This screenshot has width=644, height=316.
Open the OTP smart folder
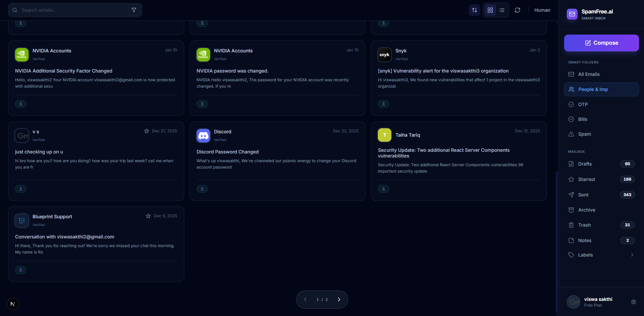pyautogui.click(x=583, y=104)
